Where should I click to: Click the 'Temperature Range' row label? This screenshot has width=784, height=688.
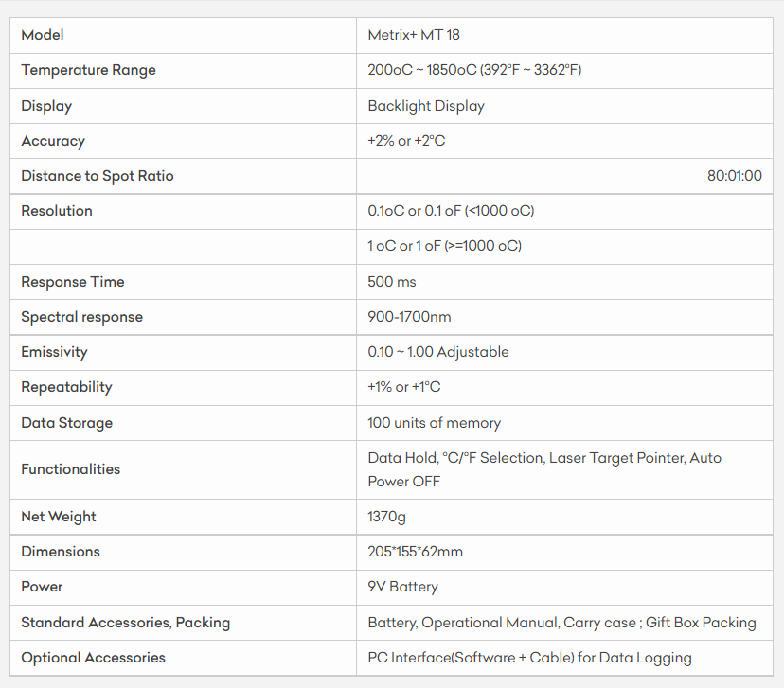click(88, 70)
